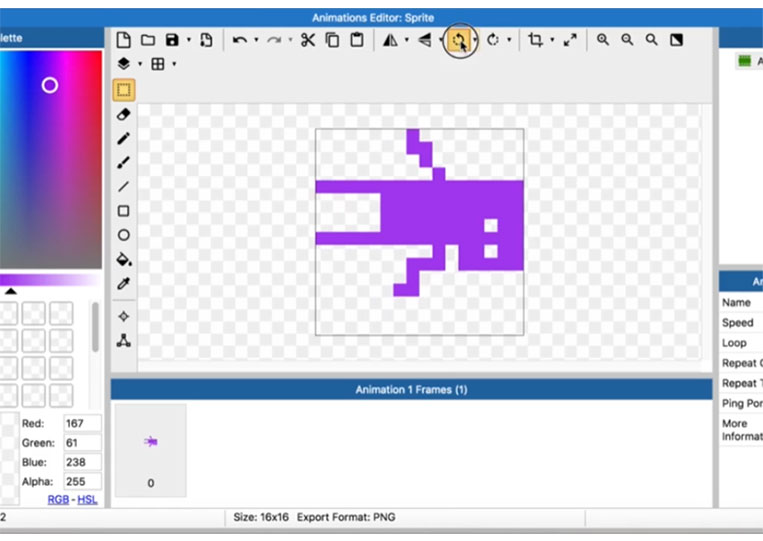Expand the rotate counter-clockwise dropdown arrow
Screen dimensions: 763x541
pos(475,40)
